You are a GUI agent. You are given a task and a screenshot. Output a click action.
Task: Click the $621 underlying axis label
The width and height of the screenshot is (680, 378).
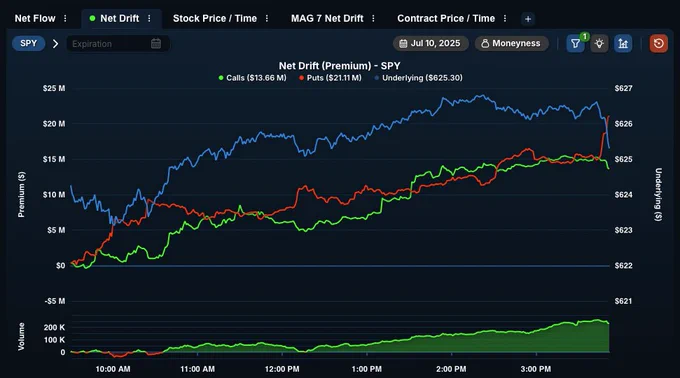pos(623,301)
